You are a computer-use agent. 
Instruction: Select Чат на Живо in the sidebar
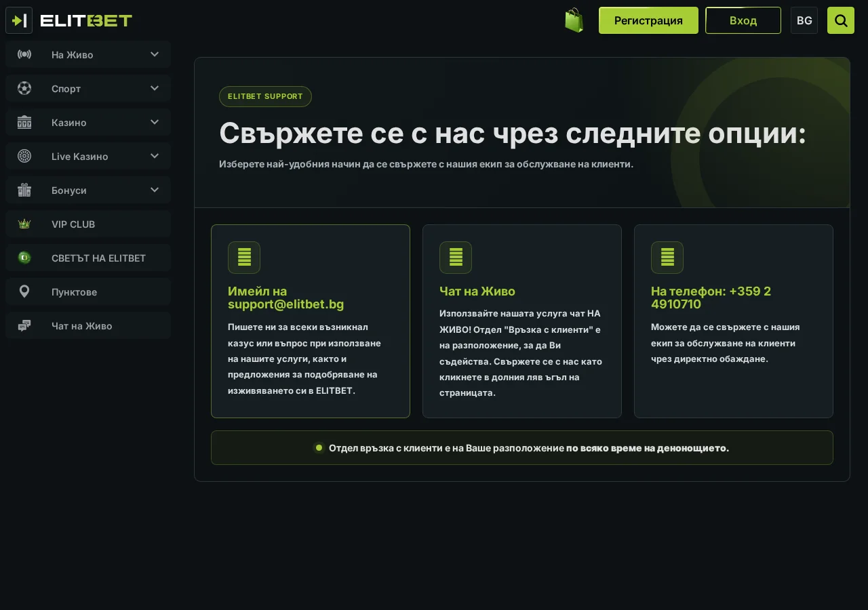click(88, 325)
